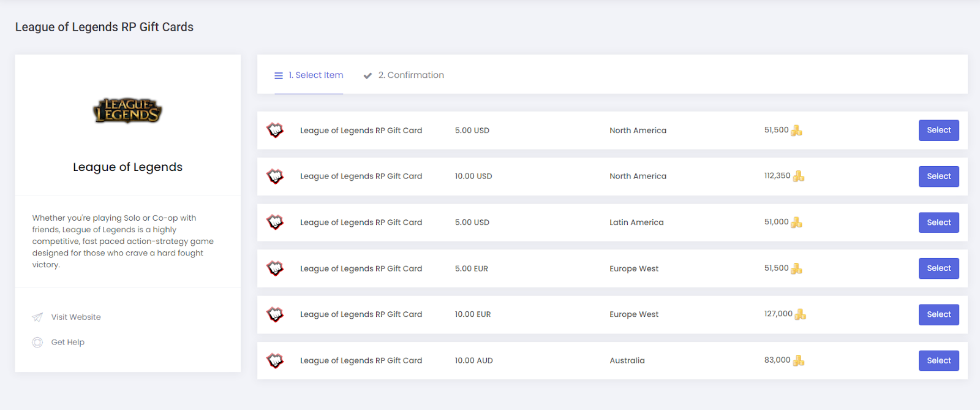Select the 10.00 EUR Europe West gift card

(x=939, y=314)
